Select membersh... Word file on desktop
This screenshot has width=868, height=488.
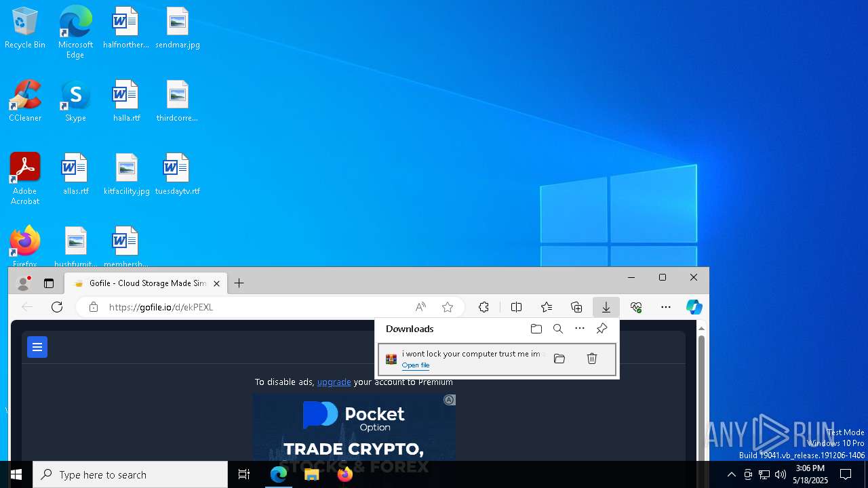(126, 246)
